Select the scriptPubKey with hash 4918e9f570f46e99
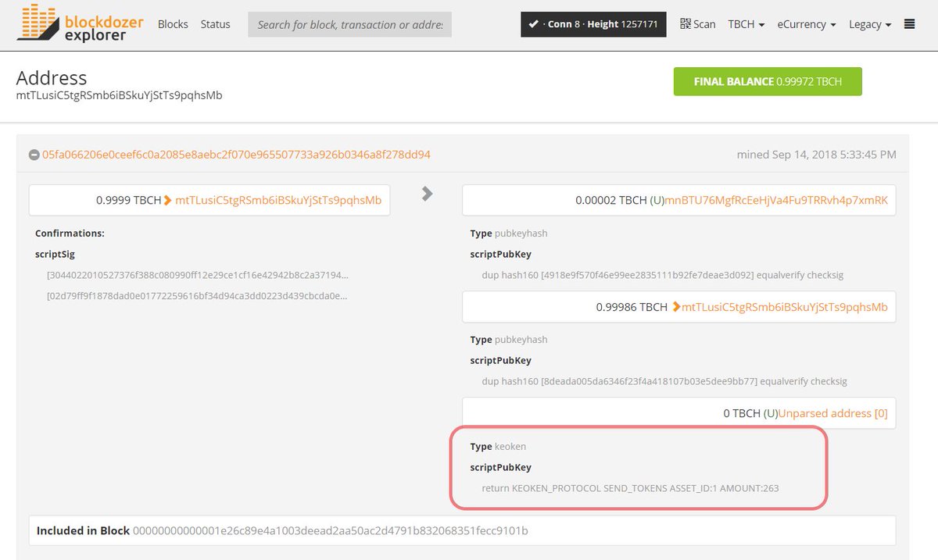The width and height of the screenshot is (938, 560). (x=663, y=275)
